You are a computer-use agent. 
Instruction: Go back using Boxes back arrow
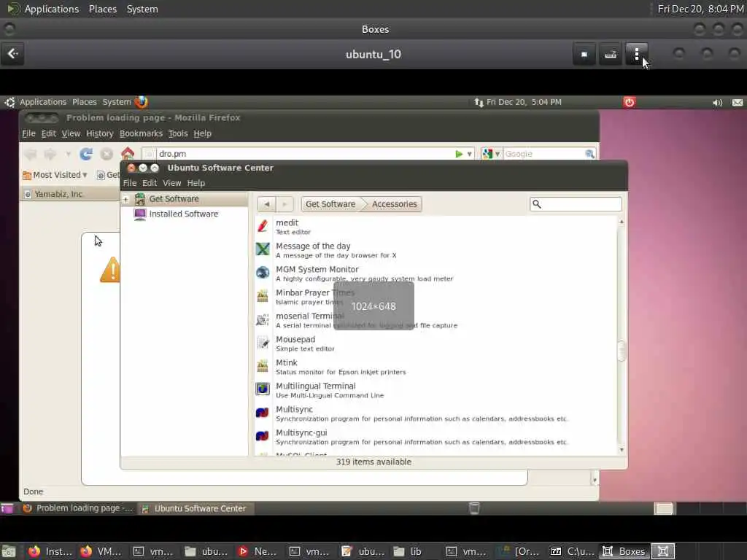(x=13, y=54)
